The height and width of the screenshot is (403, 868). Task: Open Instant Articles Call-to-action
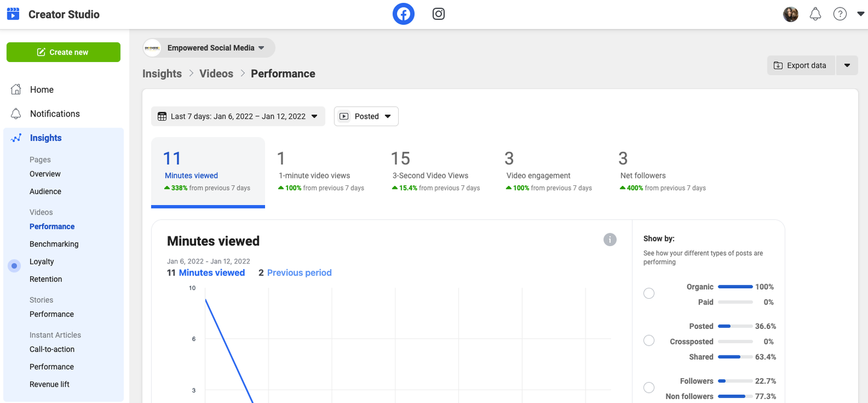pos(52,349)
